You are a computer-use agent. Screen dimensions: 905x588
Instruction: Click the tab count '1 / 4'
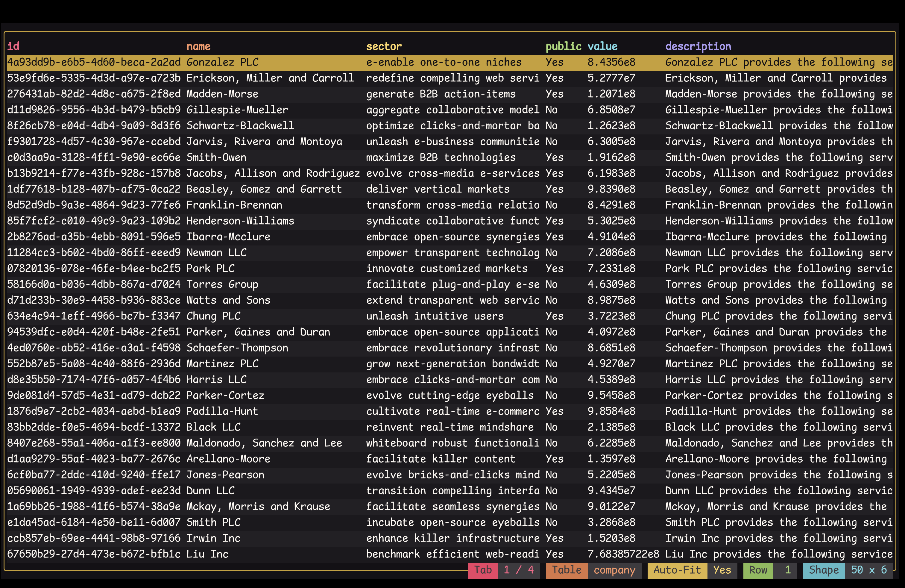click(x=519, y=570)
